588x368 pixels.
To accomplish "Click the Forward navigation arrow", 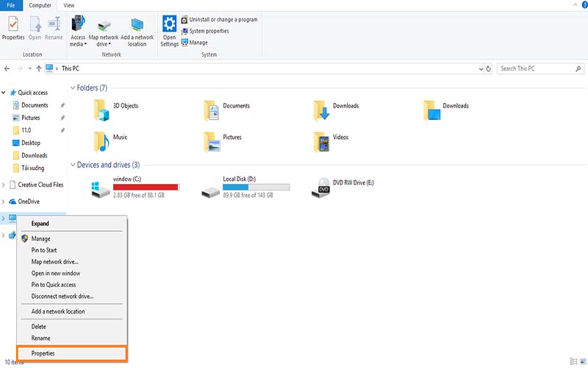I will point(20,68).
